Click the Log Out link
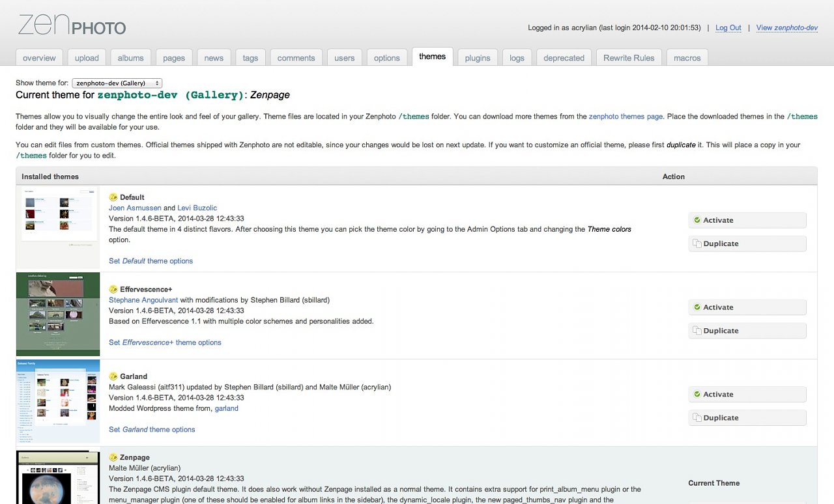This screenshot has height=504, width=834. (728, 28)
